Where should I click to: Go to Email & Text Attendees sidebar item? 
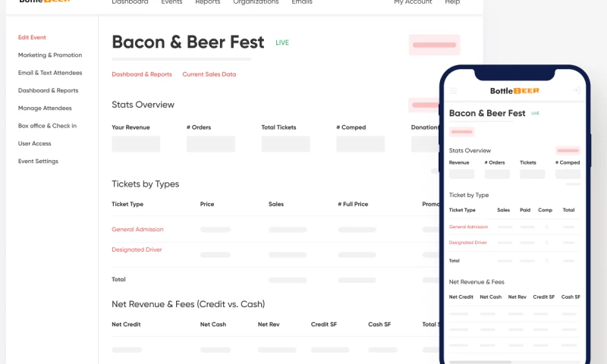[50, 73]
